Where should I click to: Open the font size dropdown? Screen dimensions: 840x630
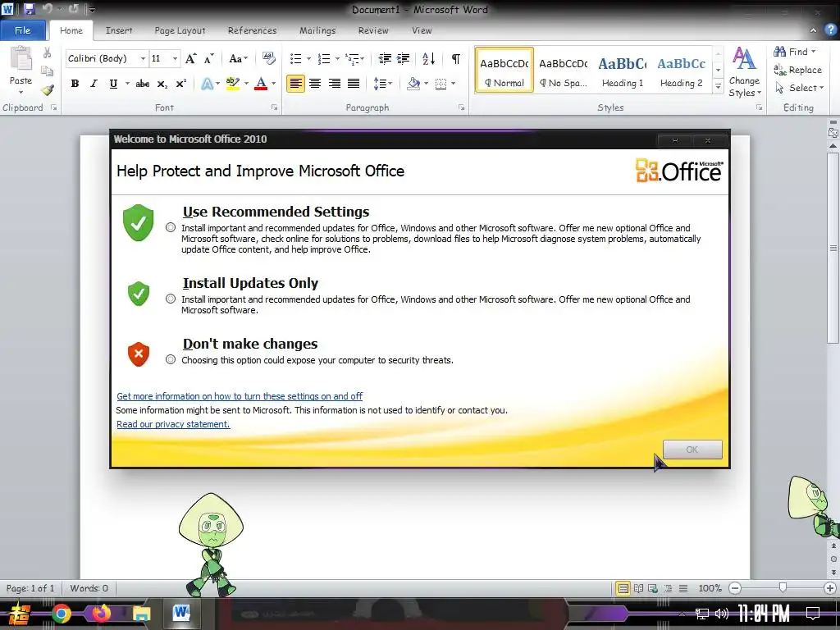[175, 58]
